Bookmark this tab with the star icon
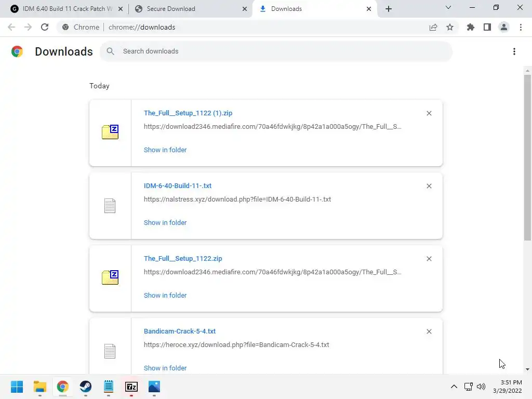The height and width of the screenshot is (399, 532). [450, 27]
